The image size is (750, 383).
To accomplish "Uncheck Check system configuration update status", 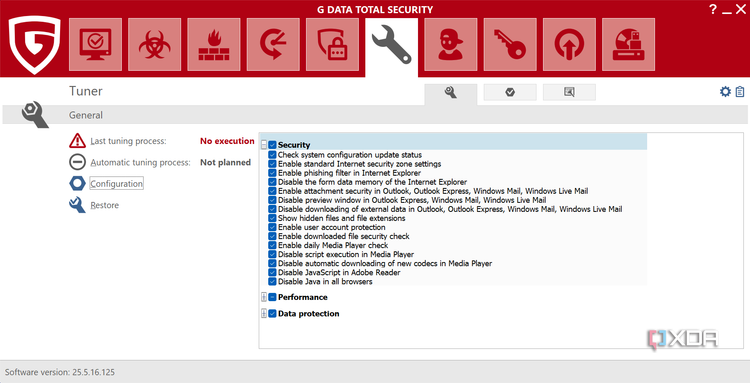I will click(x=272, y=155).
